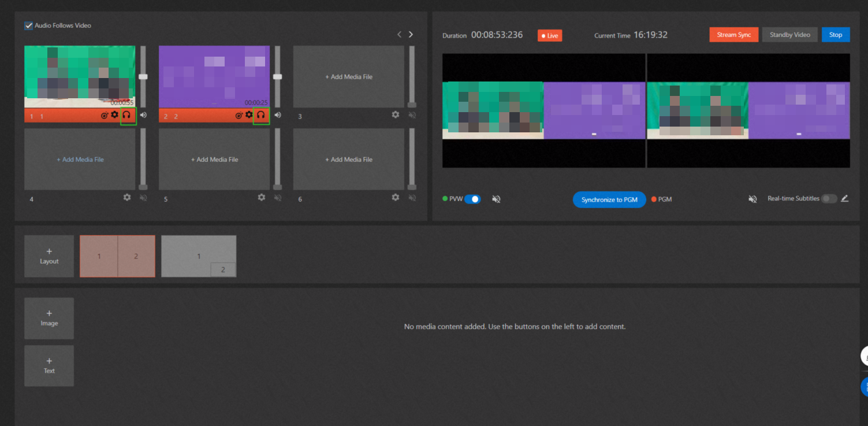Open the settings gear for slot 4
Image resolution: width=868 pixels, height=426 pixels.
pos(127,197)
